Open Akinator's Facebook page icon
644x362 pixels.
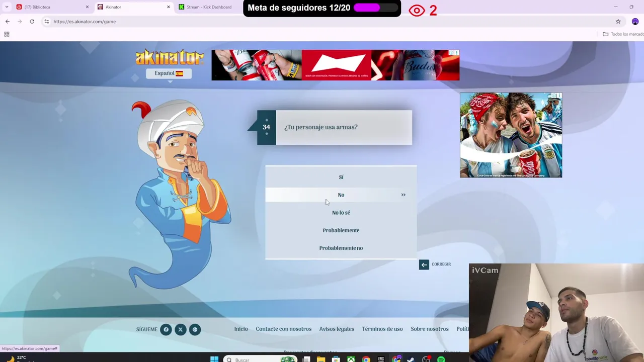click(x=166, y=330)
